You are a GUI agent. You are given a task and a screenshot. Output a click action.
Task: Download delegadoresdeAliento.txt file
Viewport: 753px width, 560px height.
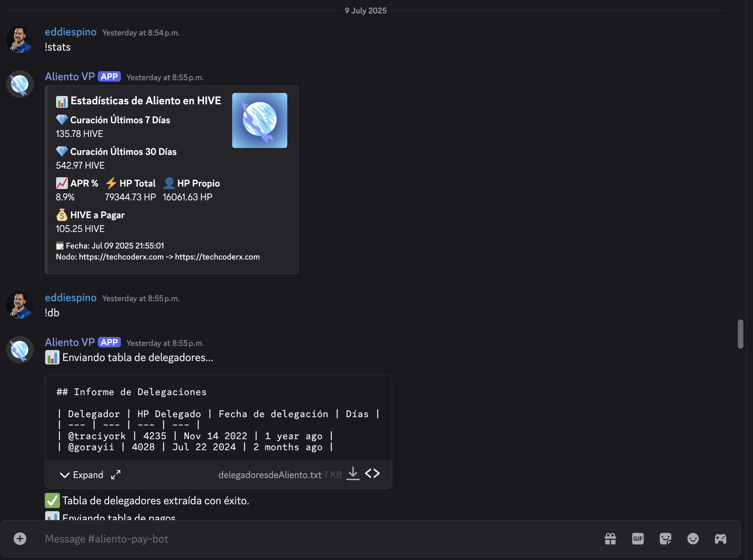click(x=353, y=474)
